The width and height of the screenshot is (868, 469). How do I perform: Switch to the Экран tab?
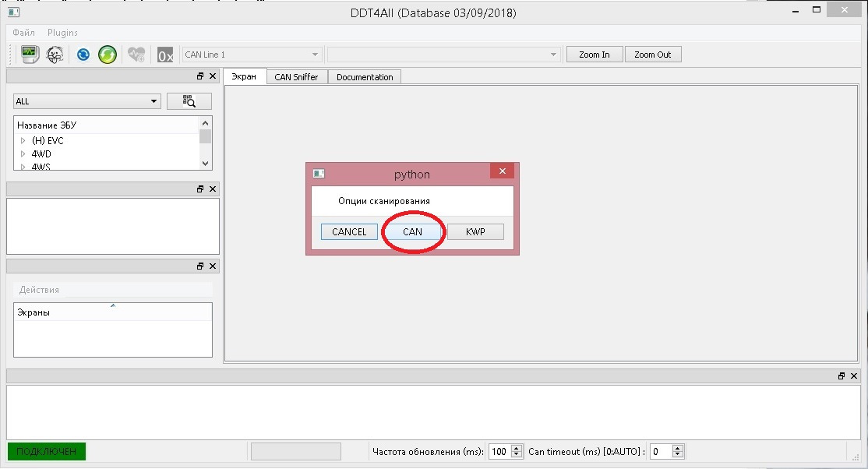(244, 76)
